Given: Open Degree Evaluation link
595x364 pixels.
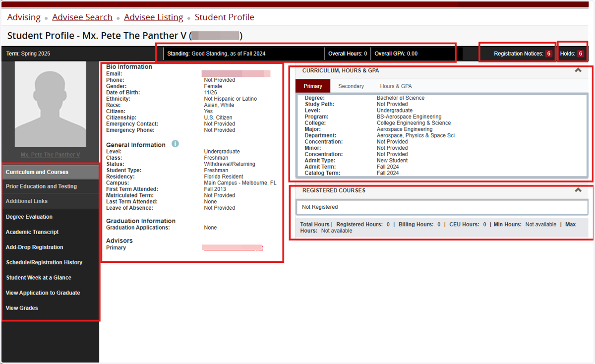Looking at the screenshot, I should point(29,217).
